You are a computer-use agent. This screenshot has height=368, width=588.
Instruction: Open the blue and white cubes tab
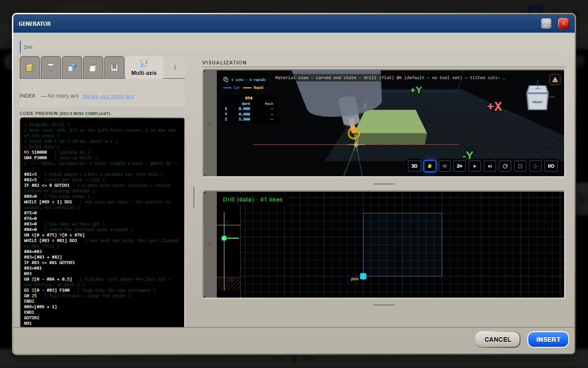(x=72, y=68)
